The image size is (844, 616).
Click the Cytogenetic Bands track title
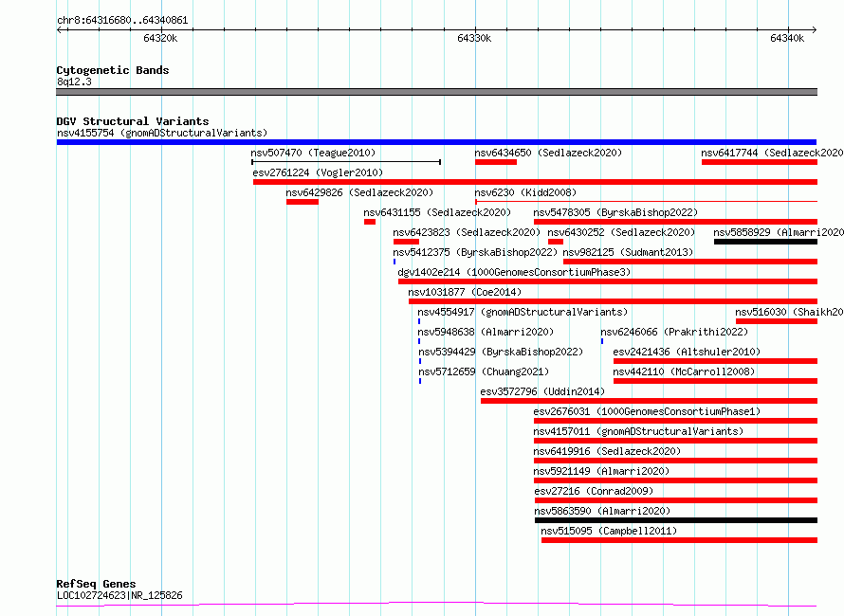[x=113, y=70]
